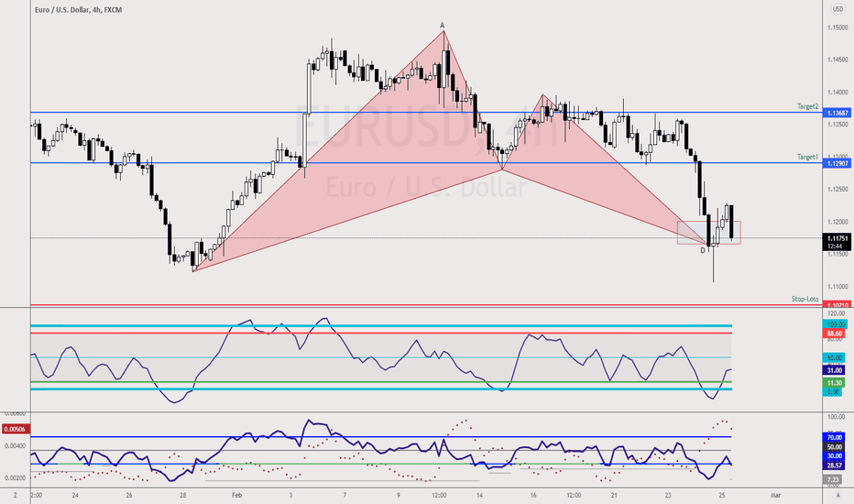Click the 28 date on time axis
This screenshot has width=854, height=504.
(x=183, y=495)
